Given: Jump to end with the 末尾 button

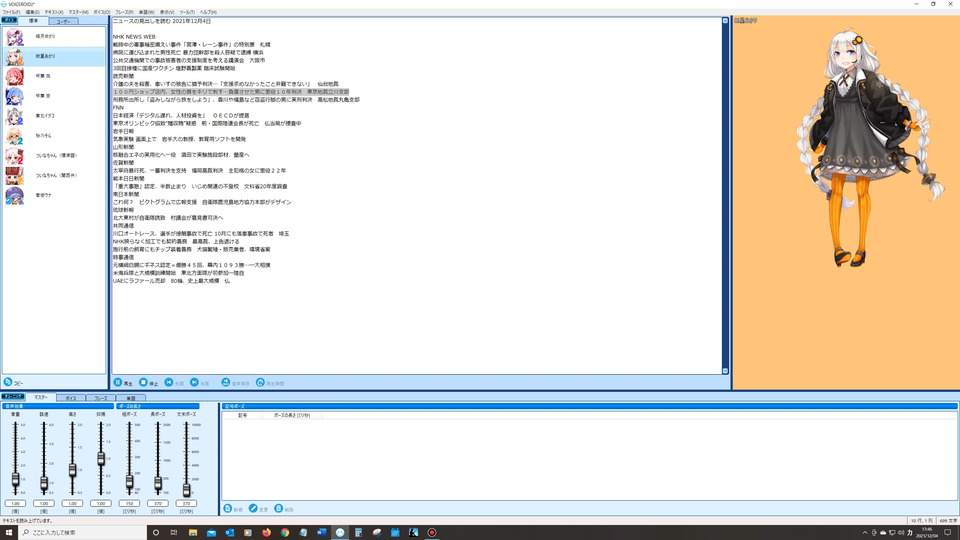Looking at the screenshot, I should pyautogui.click(x=200, y=383).
